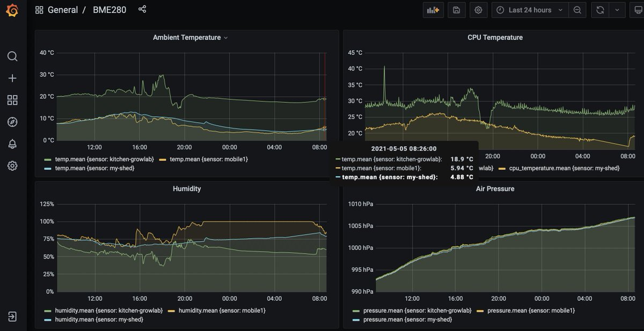The width and height of the screenshot is (644, 331).
Task: Save dashboard with the floppy disk icon
Action: tap(456, 10)
